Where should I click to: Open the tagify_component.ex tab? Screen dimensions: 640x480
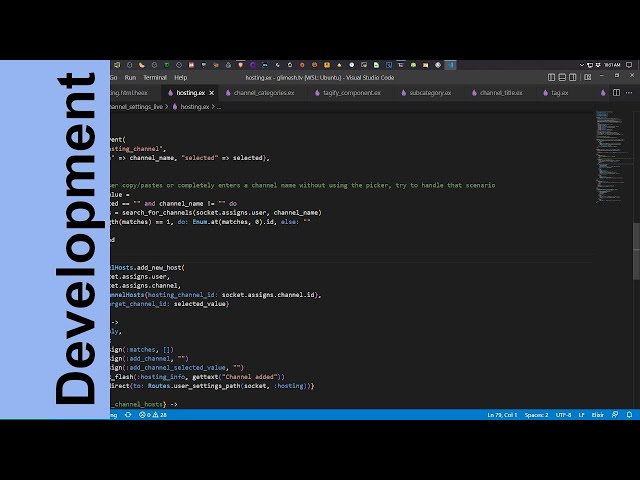(x=351, y=93)
